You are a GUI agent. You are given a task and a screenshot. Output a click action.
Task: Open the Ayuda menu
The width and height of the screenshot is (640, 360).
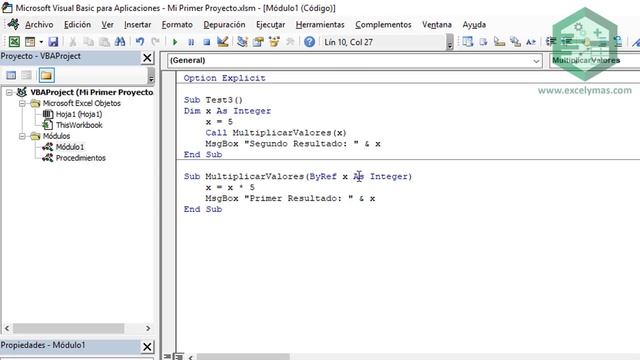pos(474,24)
